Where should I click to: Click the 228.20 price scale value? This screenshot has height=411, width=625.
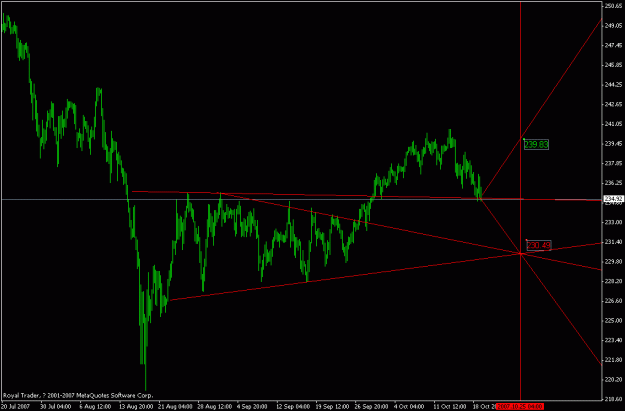[x=614, y=281]
